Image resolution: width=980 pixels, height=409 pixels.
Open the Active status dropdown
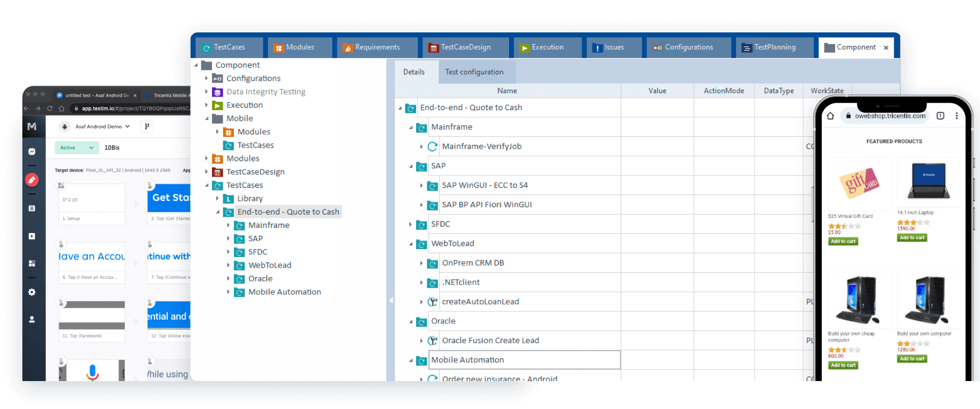tap(77, 148)
